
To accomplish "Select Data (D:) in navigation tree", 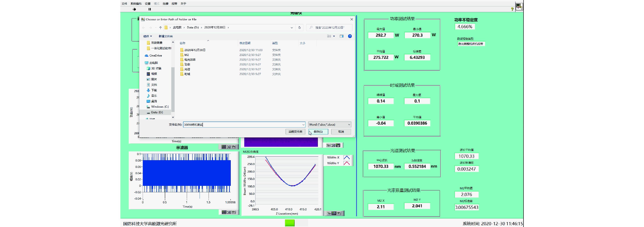I will (157, 112).
